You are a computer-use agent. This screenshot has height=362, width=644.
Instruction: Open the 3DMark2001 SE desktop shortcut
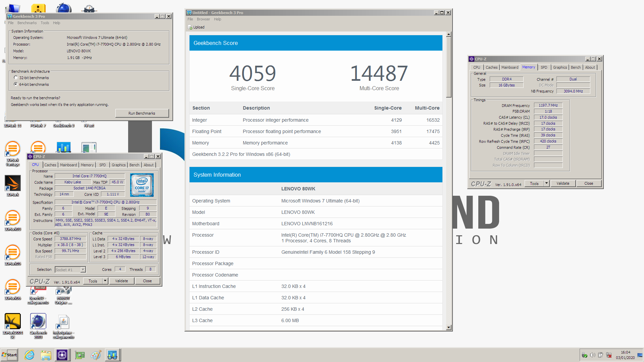pos(13,326)
